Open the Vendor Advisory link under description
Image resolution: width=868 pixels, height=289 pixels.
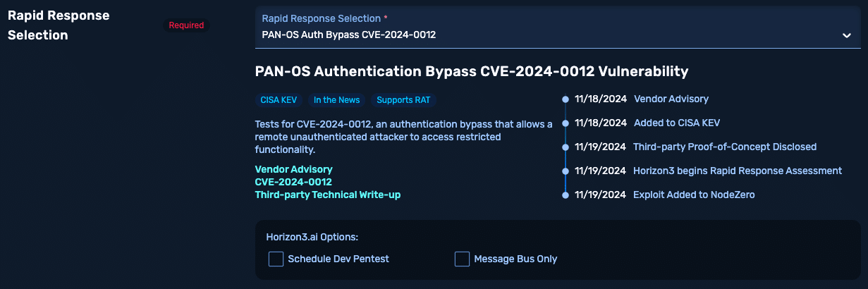[x=293, y=169]
